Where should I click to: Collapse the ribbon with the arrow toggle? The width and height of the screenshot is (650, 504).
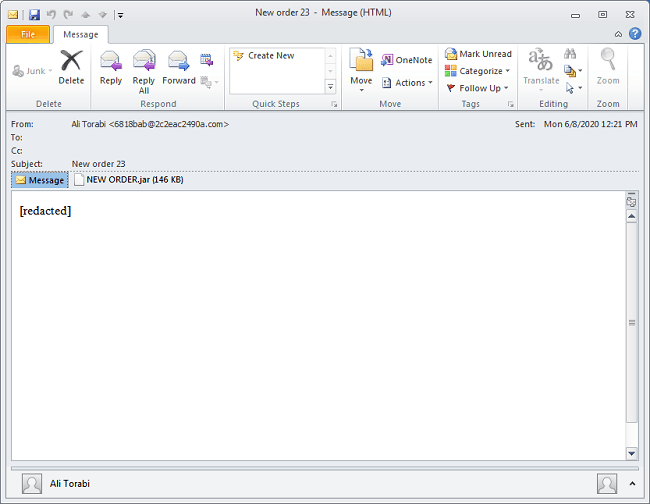coord(618,34)
